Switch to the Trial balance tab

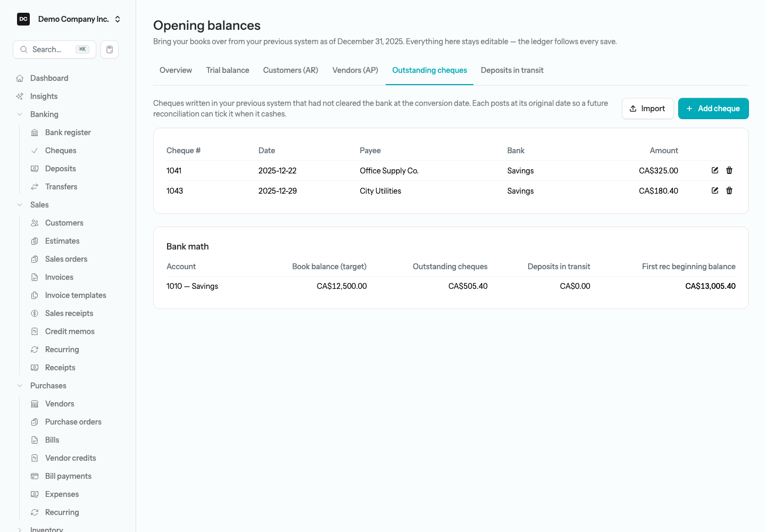[228, 70]
